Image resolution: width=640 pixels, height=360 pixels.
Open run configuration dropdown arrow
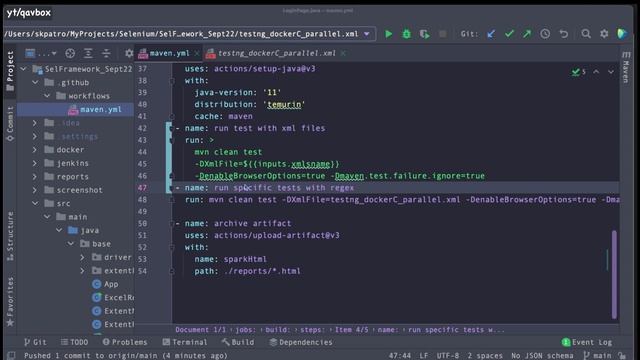367,34
